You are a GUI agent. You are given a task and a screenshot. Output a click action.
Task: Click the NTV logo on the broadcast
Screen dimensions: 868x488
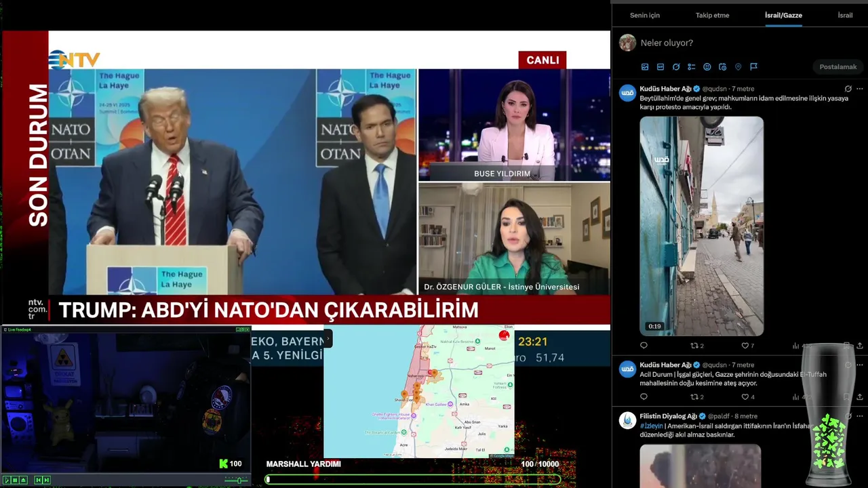[x=75, y=60]
